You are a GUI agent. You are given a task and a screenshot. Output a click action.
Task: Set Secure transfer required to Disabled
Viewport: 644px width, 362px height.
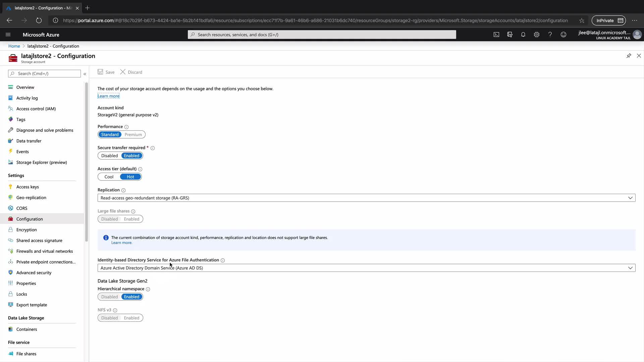pyautogui.click(x=109, y=156)
